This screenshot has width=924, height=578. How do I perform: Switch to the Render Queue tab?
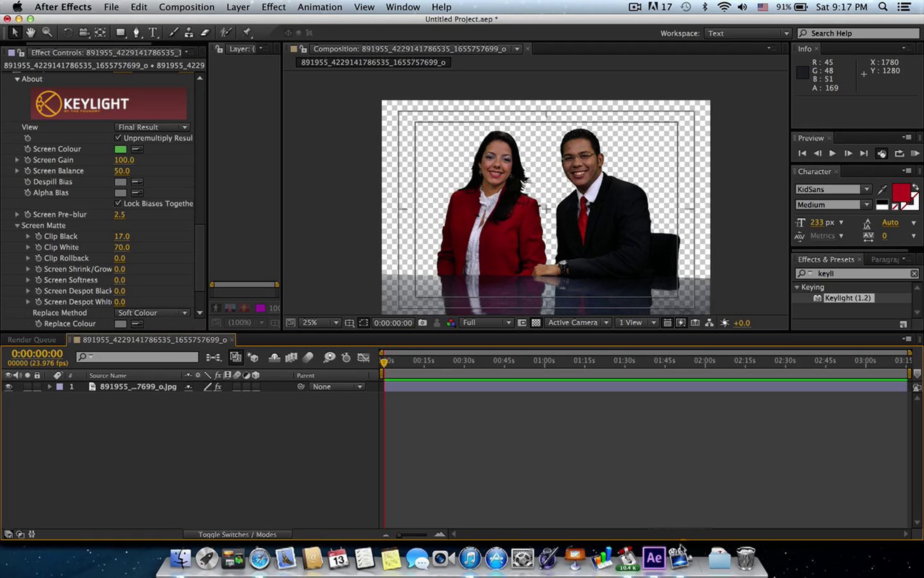click(32, 339)
